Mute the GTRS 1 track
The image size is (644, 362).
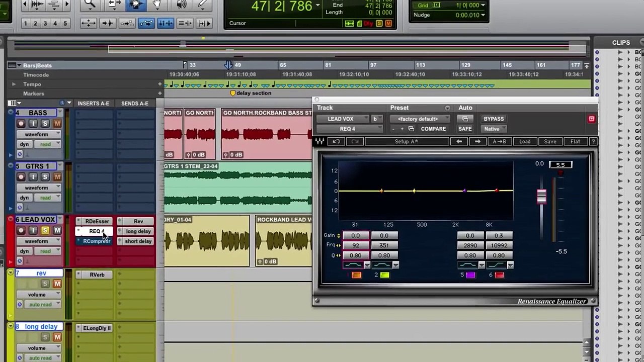click(57, 177)
